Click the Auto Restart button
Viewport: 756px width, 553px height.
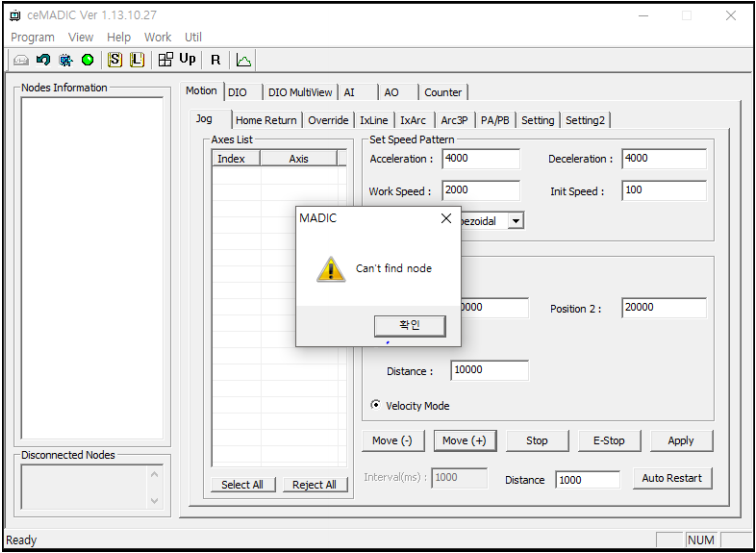point(671,479)
